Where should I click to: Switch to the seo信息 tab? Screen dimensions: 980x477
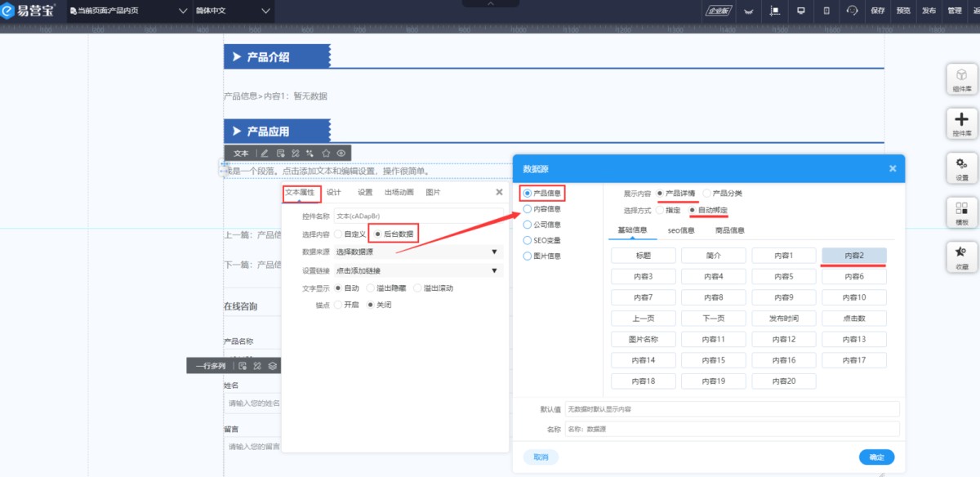pyautogui.click(x=681, y=230)
